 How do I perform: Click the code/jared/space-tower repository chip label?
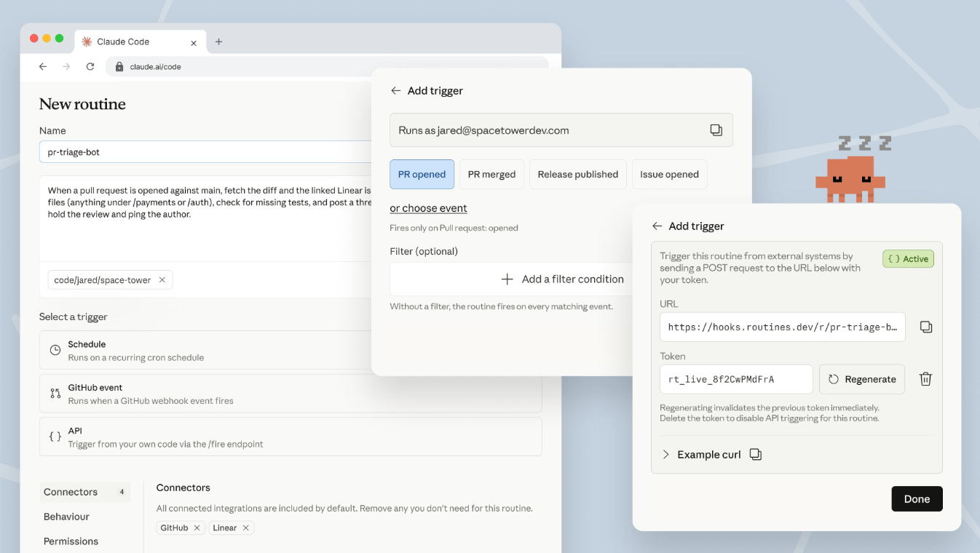coord(103,280)
